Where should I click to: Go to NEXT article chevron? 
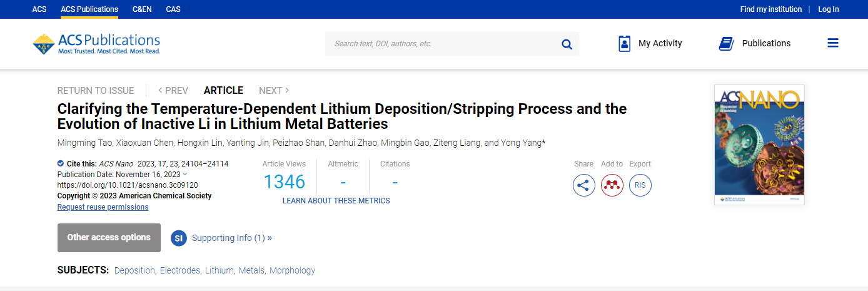tap(287, 91)
